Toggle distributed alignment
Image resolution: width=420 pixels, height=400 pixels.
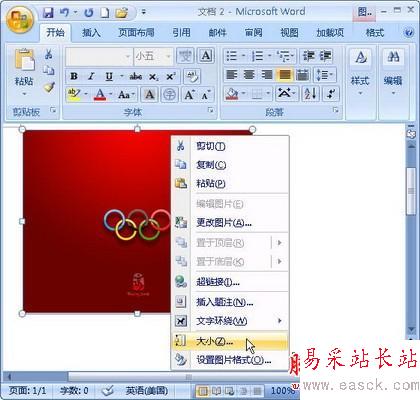[302, 75]
